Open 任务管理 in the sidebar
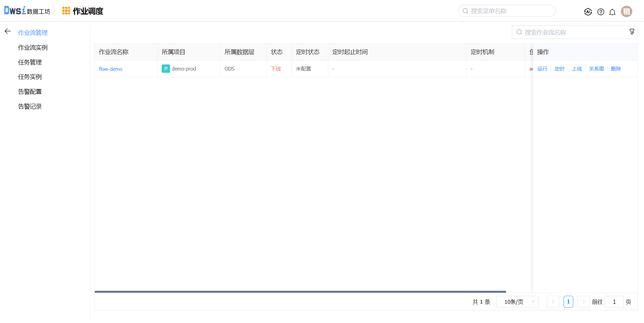The height and width of the screenshot is (323, 644). tap(30, 62)
